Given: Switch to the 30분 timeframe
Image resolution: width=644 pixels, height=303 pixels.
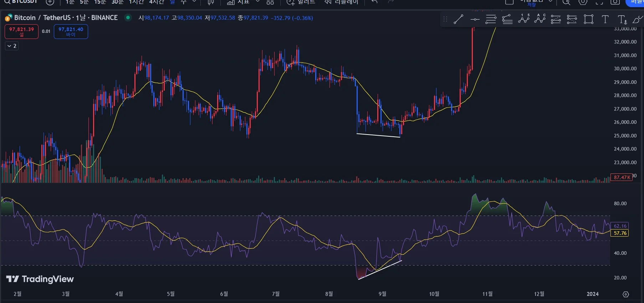Looking at the screenshot, I should click(x=118, y=2).
